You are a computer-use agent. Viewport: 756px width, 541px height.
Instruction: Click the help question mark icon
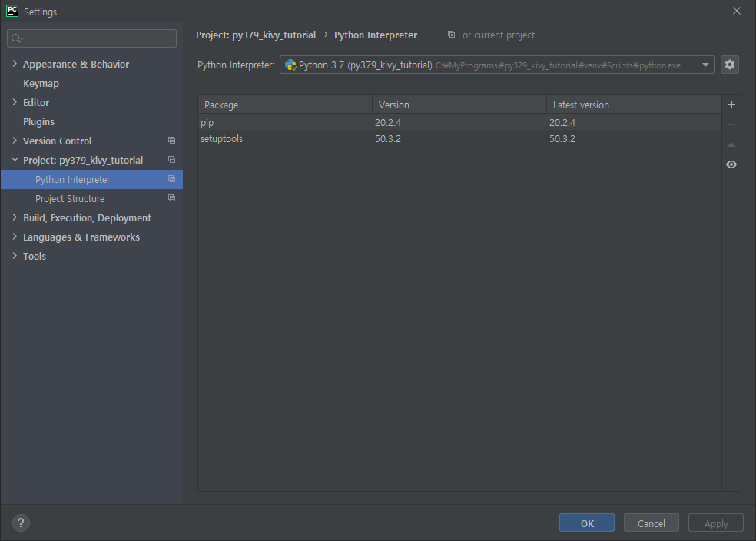[x=21, y=523]
